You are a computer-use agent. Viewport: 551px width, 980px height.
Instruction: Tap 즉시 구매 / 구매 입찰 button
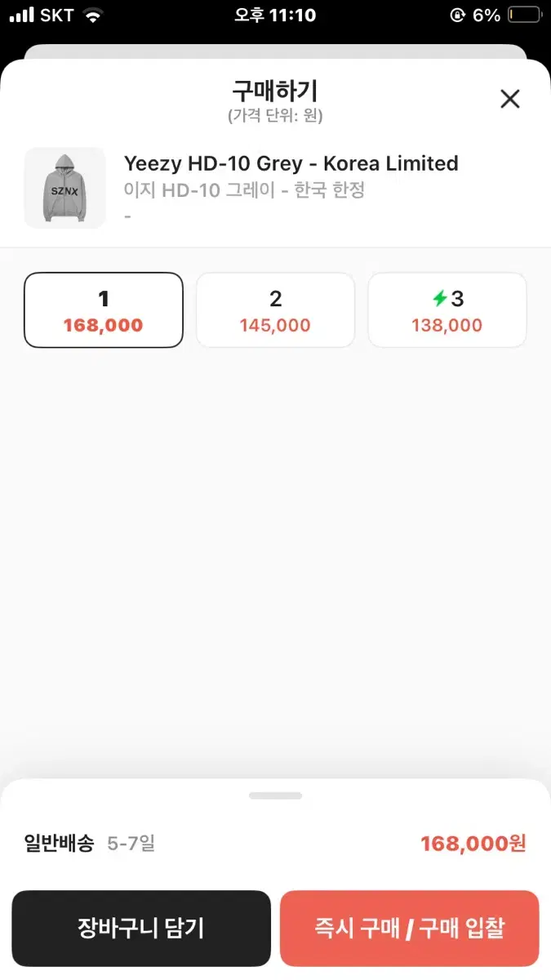(x=409, y=929)
